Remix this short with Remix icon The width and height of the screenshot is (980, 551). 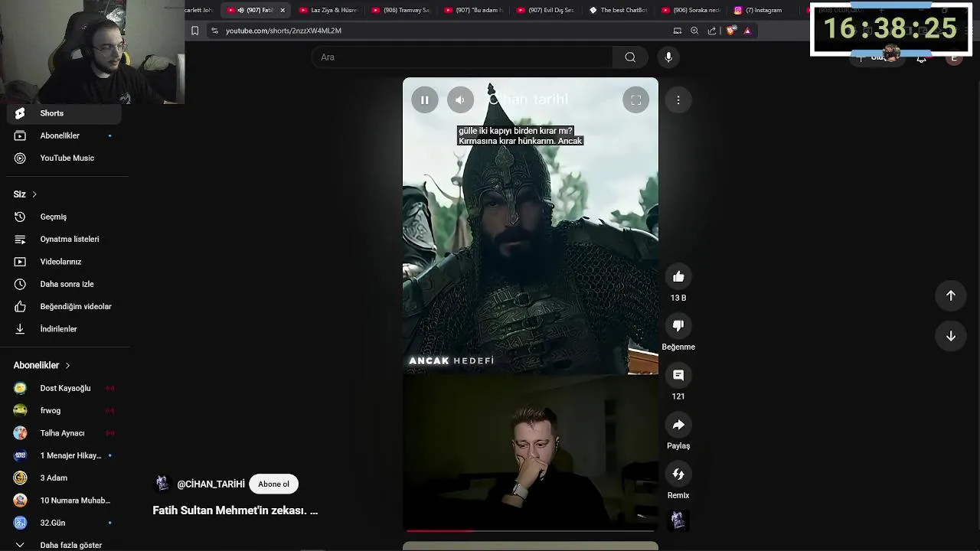point(678,474)
